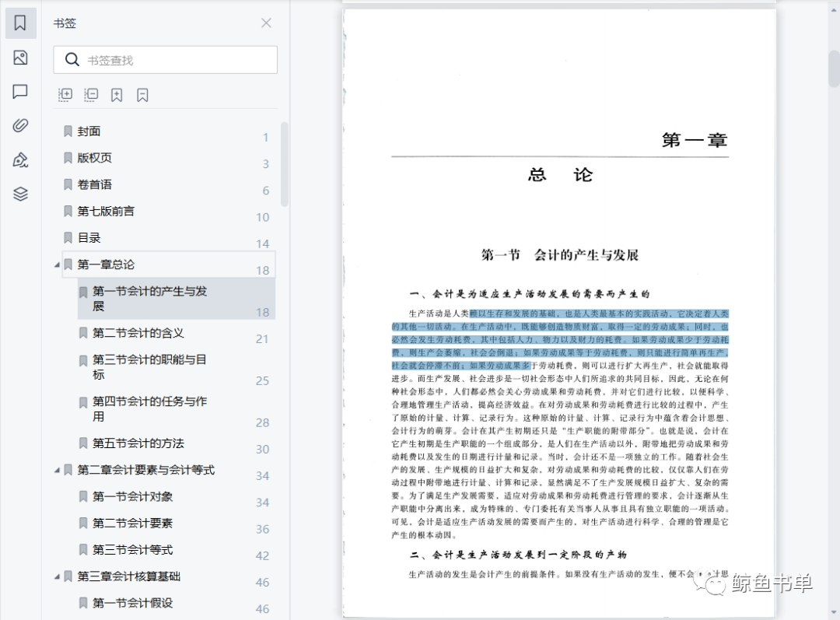Expand all bookmarks using the toolbar icon
The width and height of the screenshot is (840, 620).
(x=65, y=94)
